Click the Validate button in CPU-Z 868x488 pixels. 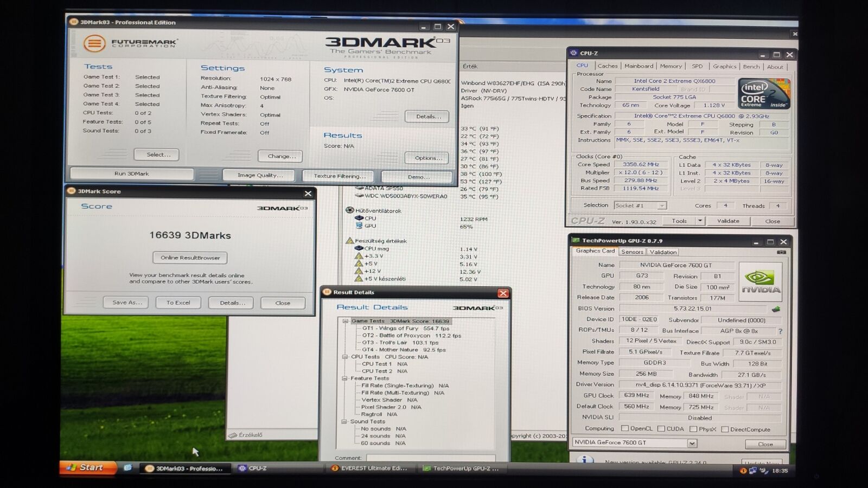click(x=728, y=221)
